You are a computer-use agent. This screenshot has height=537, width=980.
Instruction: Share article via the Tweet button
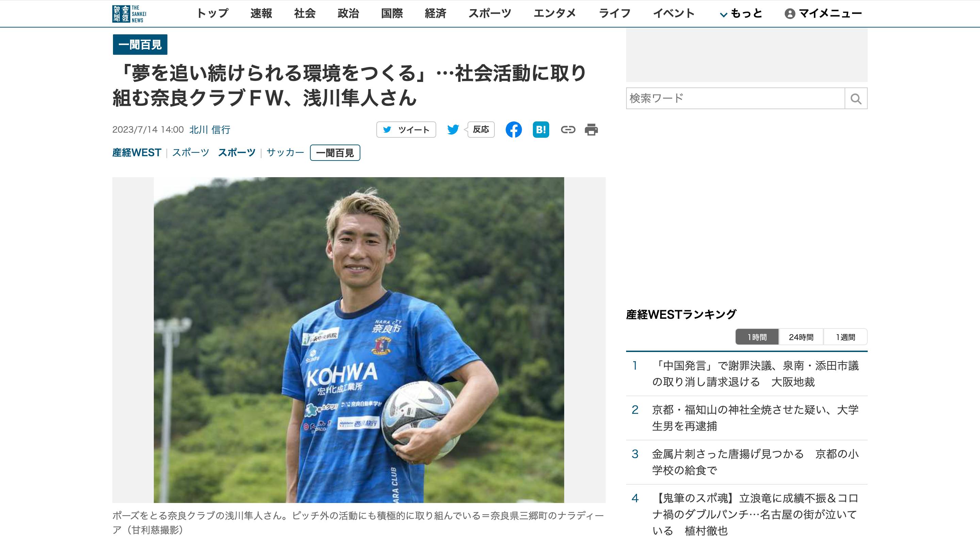(x=406, y=130)
